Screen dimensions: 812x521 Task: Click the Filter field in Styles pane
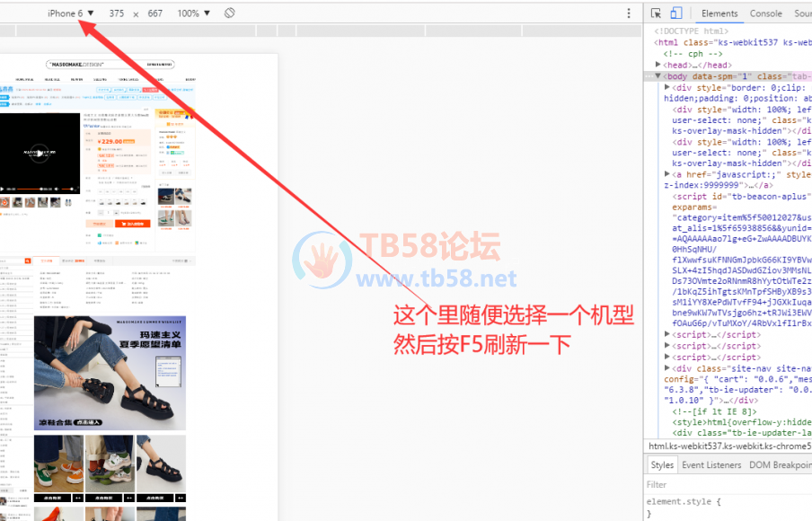coord(729,485)
